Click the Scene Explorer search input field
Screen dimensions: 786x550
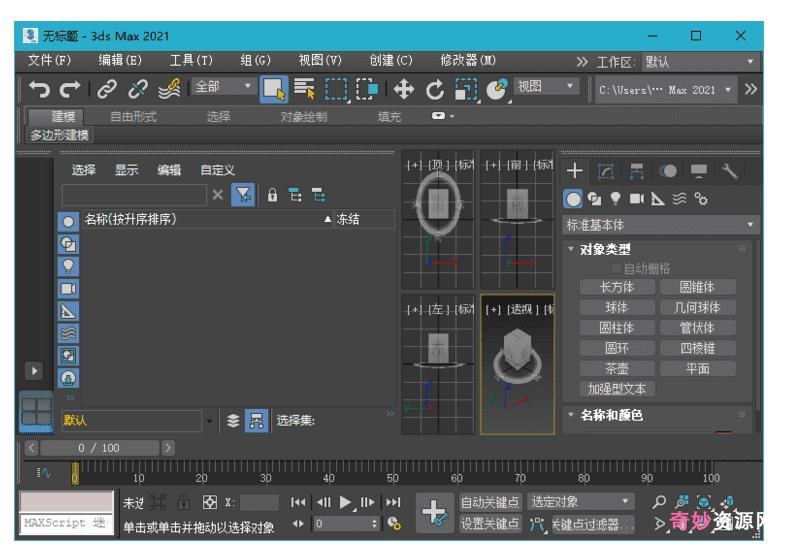click(x=134, y=195)
